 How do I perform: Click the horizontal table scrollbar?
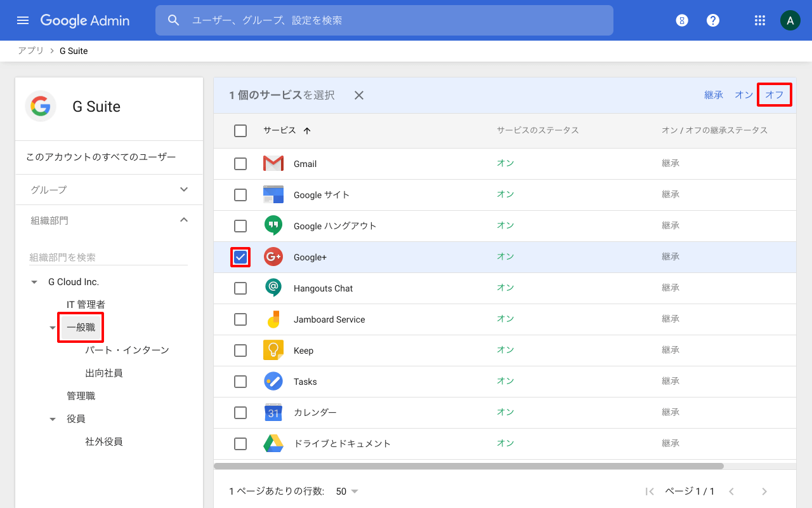pyautogui.click(x=469, y=466)
